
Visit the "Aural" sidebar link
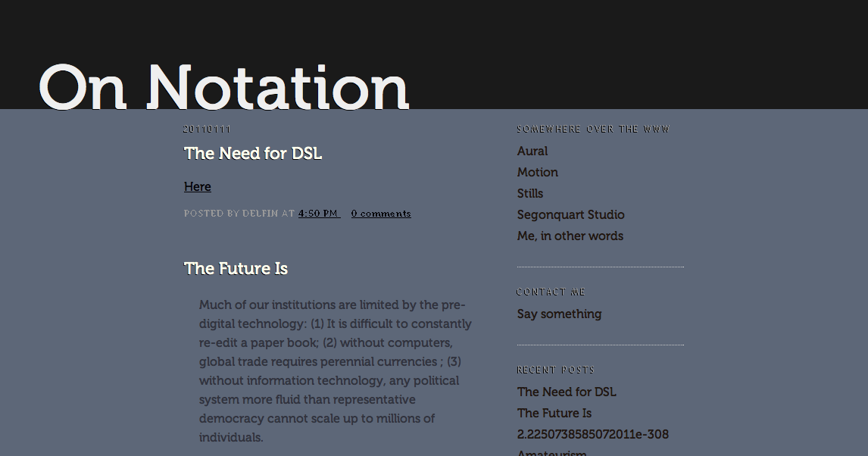point(532,151)
